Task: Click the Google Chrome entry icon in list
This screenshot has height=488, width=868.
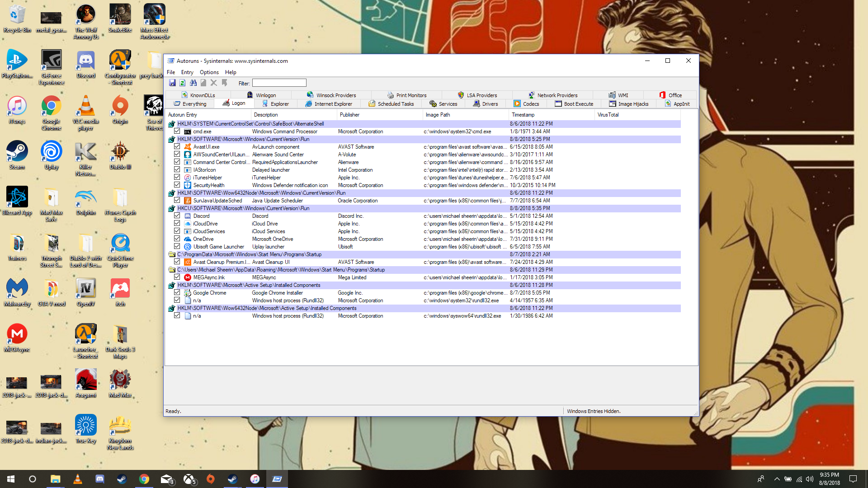Action: click(x=188, y=293)
